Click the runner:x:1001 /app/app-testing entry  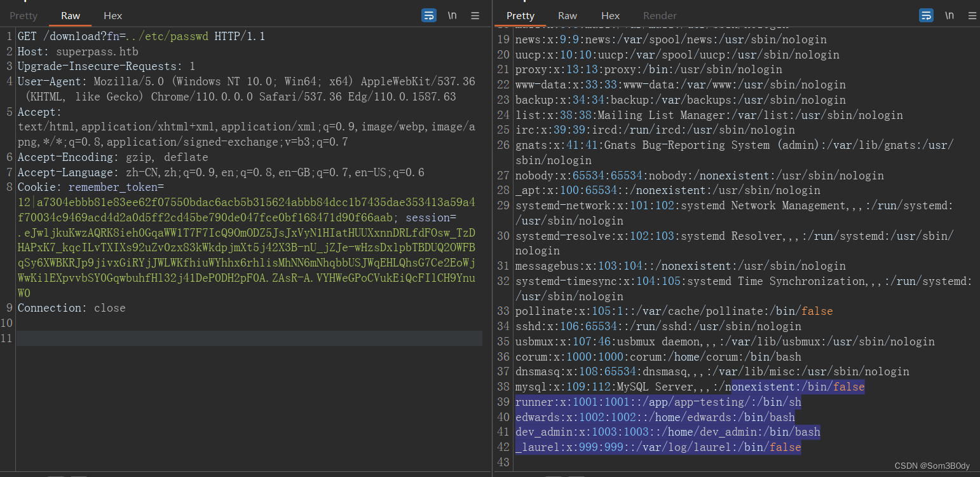[x=658, y=402]
